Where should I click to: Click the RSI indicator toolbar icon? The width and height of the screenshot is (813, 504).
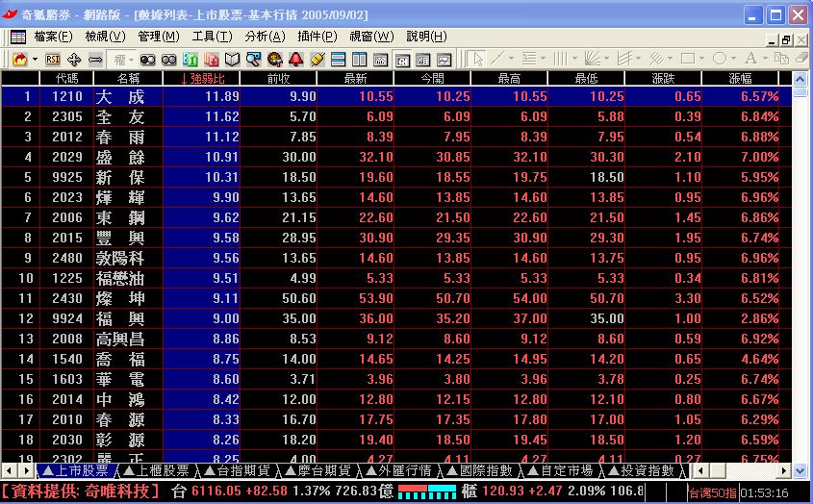tap(53, 59)
